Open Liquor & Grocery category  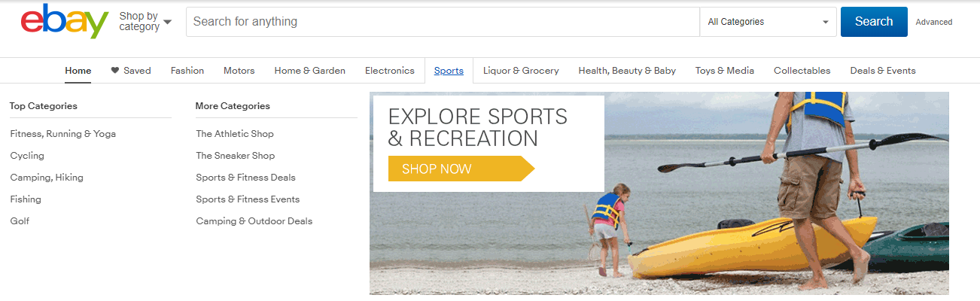coord(521,71)
